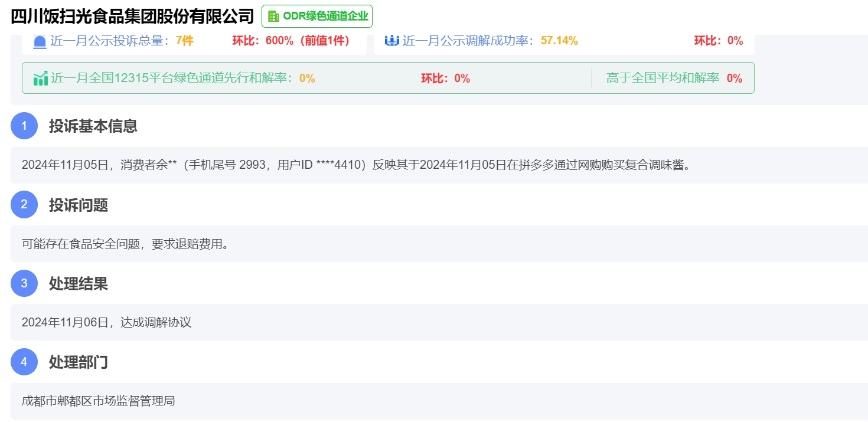Click 近一月全国12315平台绿色通道先行和解率 label
Image resolution: width=868 pixels, height=422 pixels.
[x=172, y=78]
